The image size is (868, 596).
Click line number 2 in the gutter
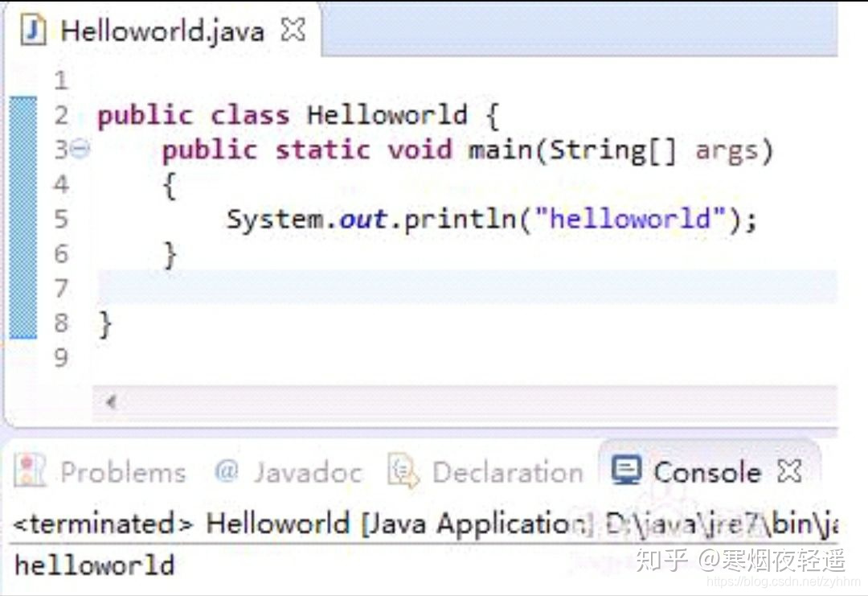[61, 115]
